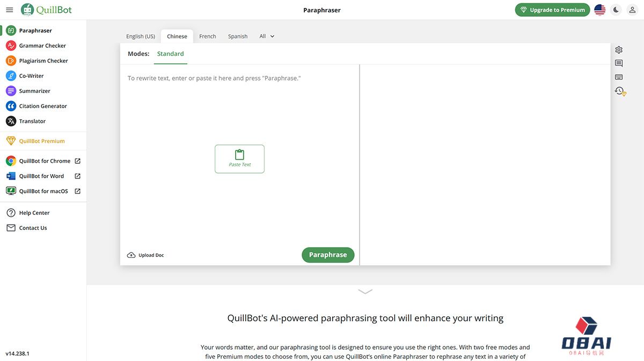
Task: Open the feedback comment icon
Action: (x=619, y=63)
